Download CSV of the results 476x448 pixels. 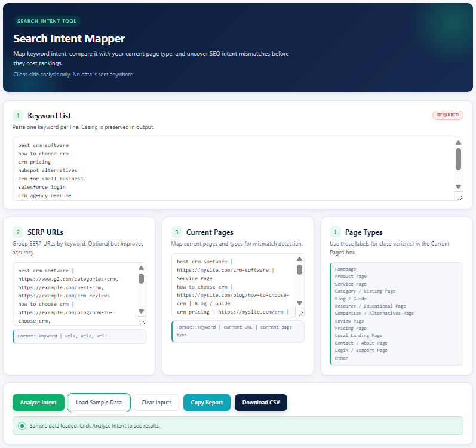261,403
